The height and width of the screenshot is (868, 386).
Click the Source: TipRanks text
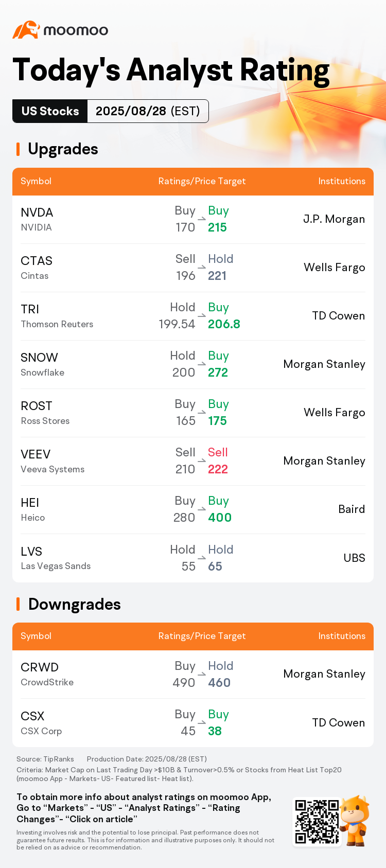pyautogui.click(x=45, y=759)
